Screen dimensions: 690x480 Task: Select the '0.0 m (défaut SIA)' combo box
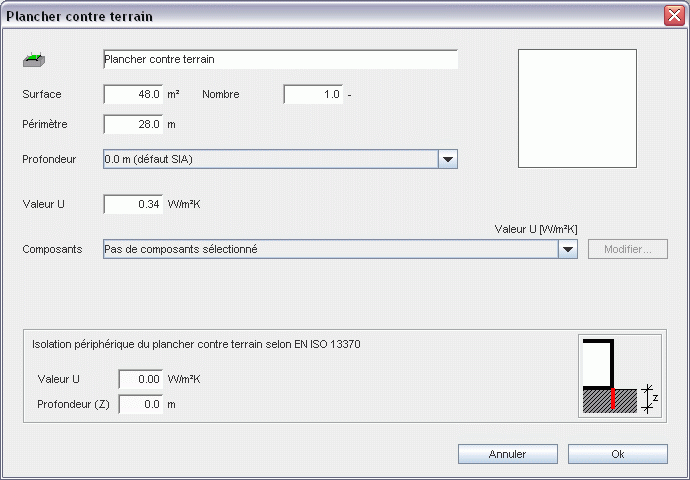coord(270,159)
